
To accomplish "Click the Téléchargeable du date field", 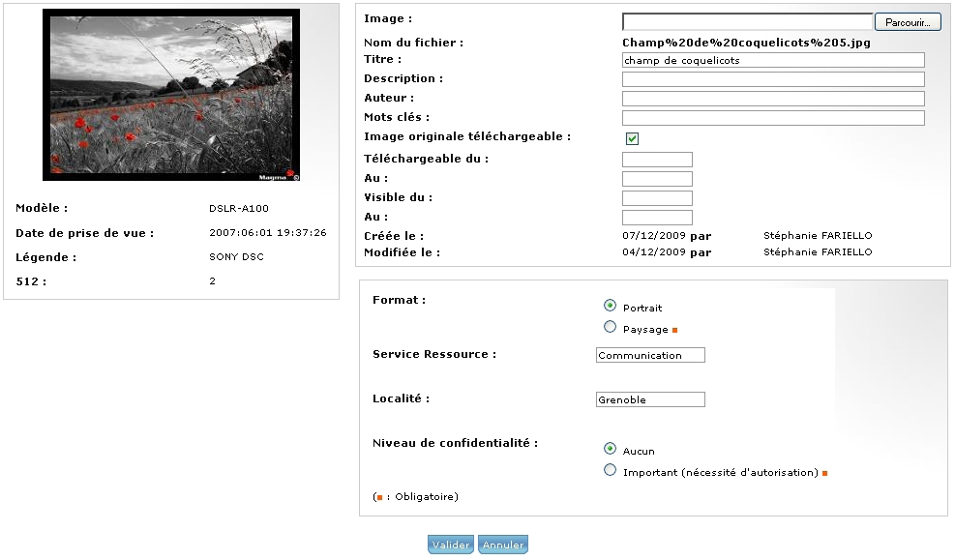I will pyautogui.click(x=657, y=160).
